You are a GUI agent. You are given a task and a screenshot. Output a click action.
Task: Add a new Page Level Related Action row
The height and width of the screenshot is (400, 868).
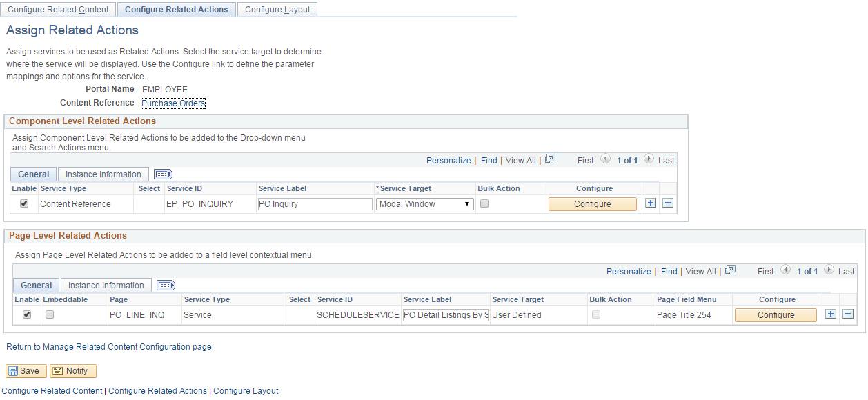pyautogui.click(x=830, y=313)
